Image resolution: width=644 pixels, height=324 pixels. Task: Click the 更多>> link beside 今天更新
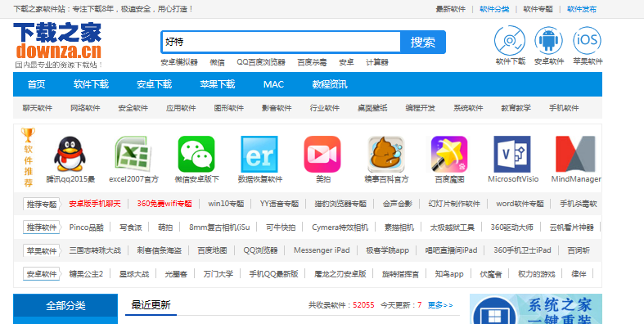(440, 305)
